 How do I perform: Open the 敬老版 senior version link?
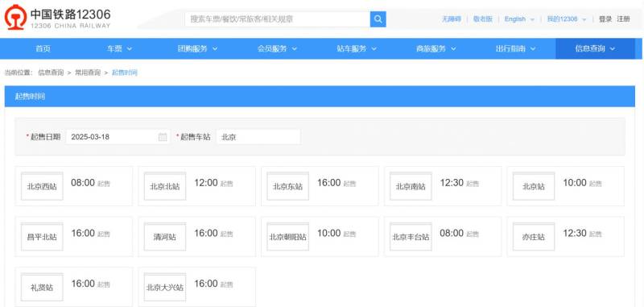click(482, 19)
